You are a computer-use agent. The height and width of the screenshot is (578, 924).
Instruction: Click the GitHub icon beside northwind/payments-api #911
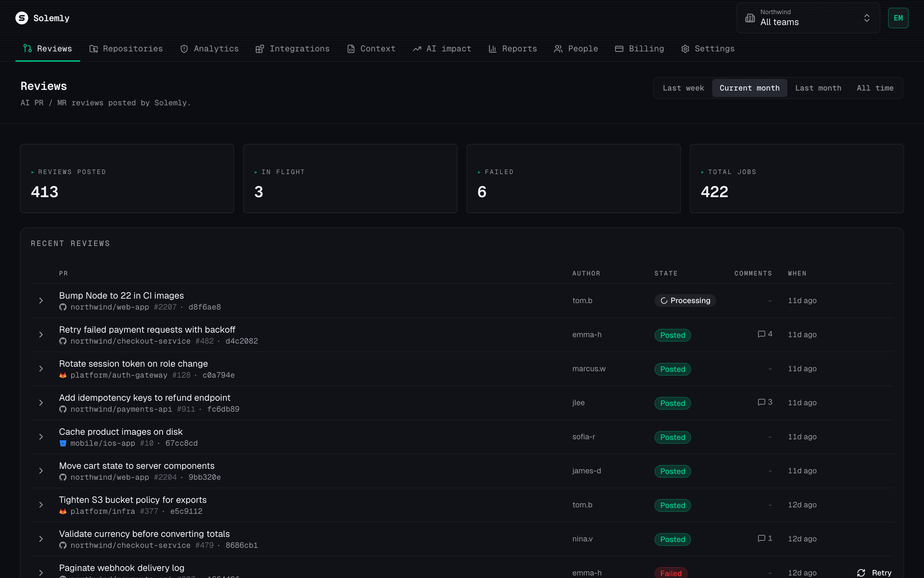tap(63, 409)
